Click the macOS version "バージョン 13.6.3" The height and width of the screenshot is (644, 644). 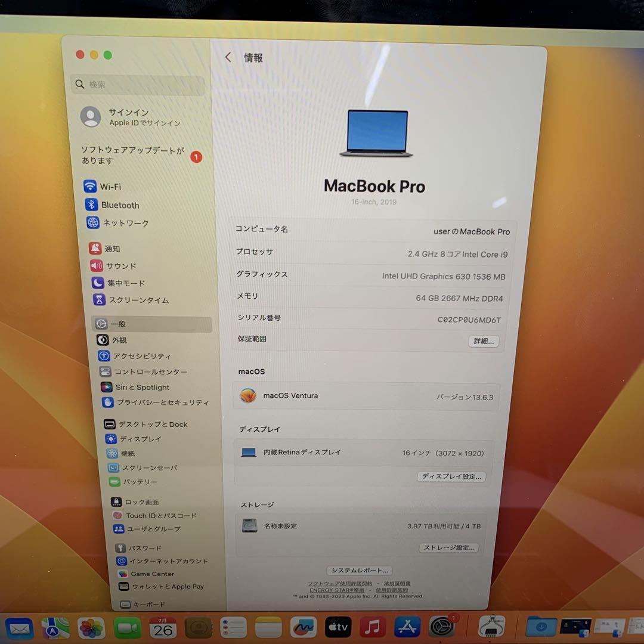(465, 397)
